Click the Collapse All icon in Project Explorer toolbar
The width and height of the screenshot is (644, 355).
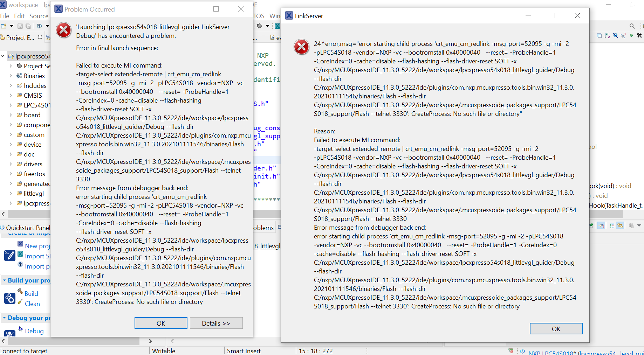pyautogui.click(x=600, y=35)
